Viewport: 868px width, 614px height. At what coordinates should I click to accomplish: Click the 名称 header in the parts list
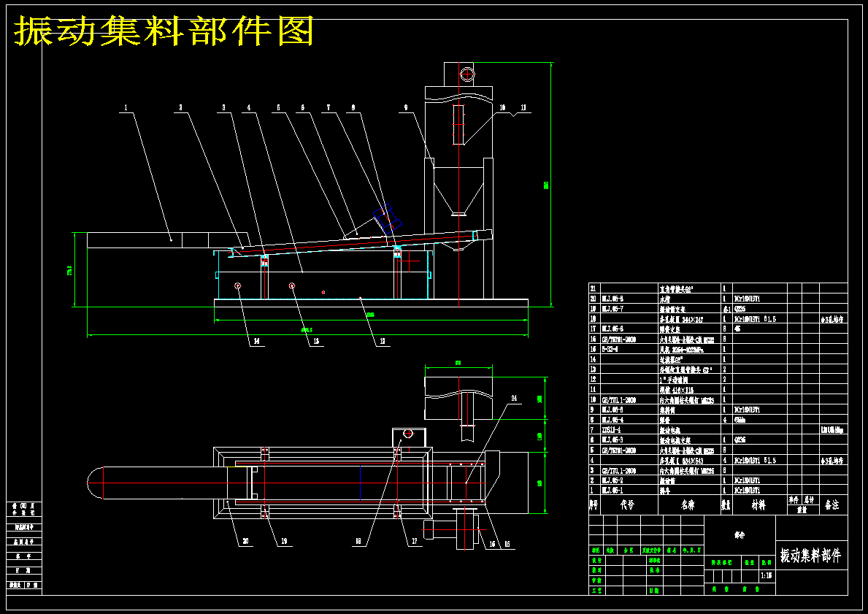(x=688, y=505)
